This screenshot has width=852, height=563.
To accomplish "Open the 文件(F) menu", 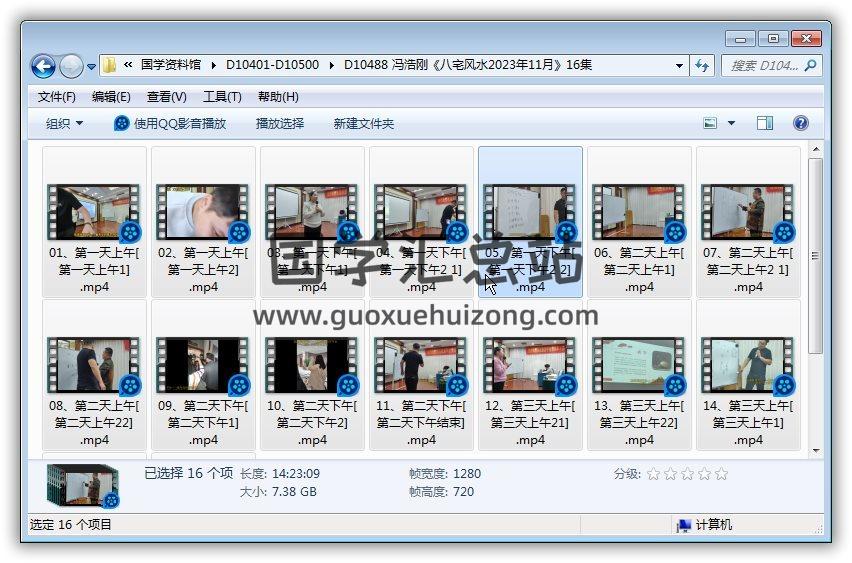I will pos(57,97).
